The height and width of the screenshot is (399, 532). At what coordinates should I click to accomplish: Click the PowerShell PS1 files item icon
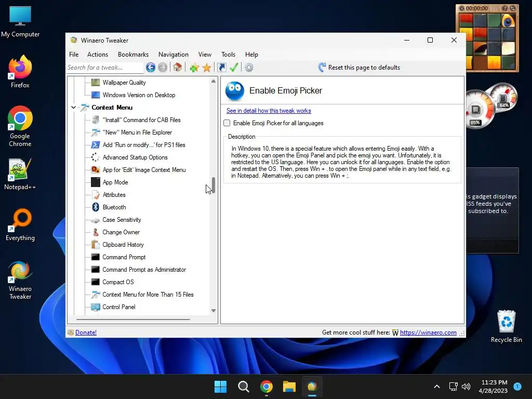[x=96, y=145]
